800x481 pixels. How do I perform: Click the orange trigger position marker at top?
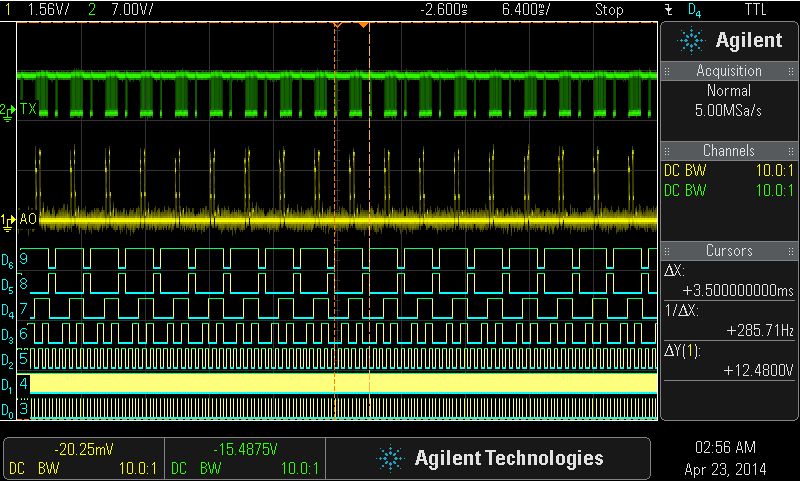tap(363, 24)
